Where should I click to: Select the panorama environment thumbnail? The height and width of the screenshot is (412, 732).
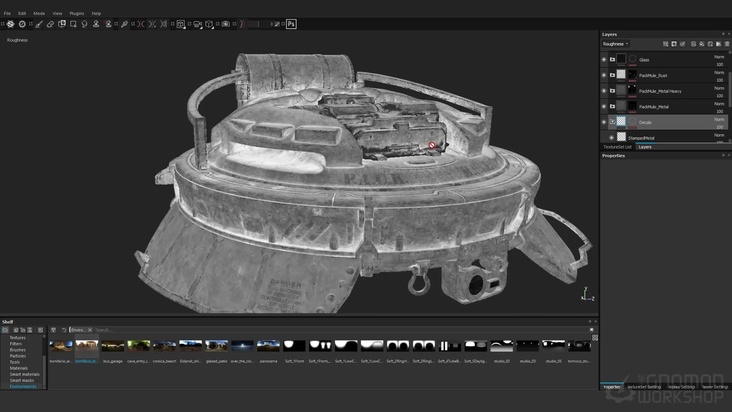(x=268, y=345)
